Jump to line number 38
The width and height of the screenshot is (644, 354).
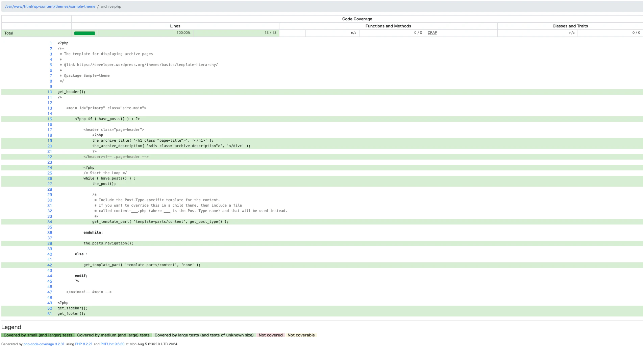[50, 243]
